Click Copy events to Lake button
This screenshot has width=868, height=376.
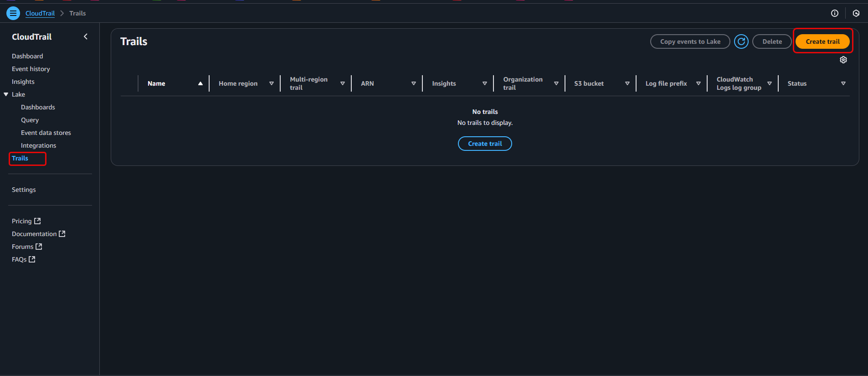[x=690, y=41]
